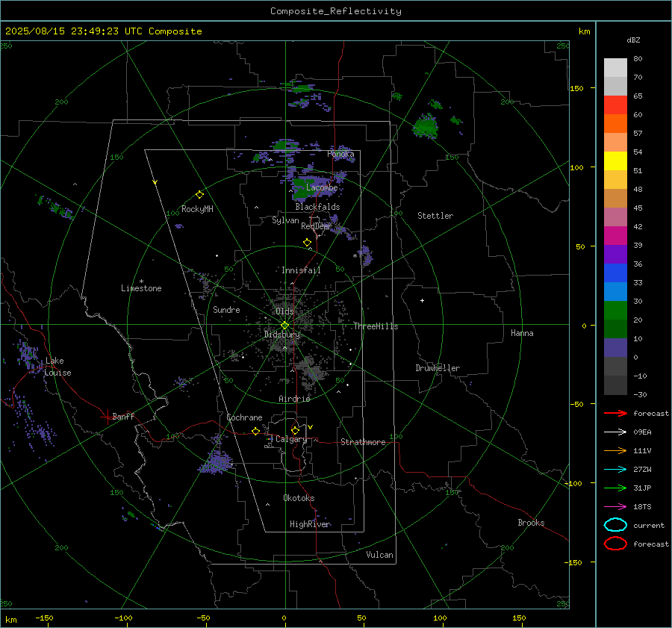Click the white 09EA arrow legend icon

click(615, 432)
